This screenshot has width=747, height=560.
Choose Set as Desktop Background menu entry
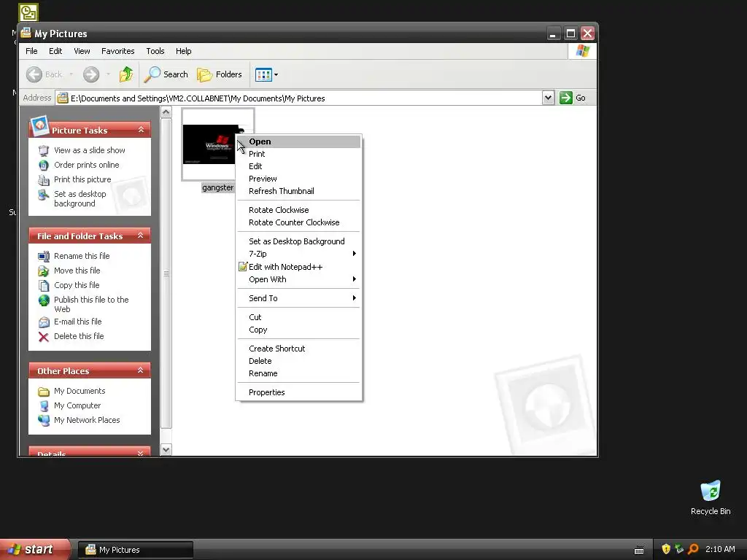298,241
